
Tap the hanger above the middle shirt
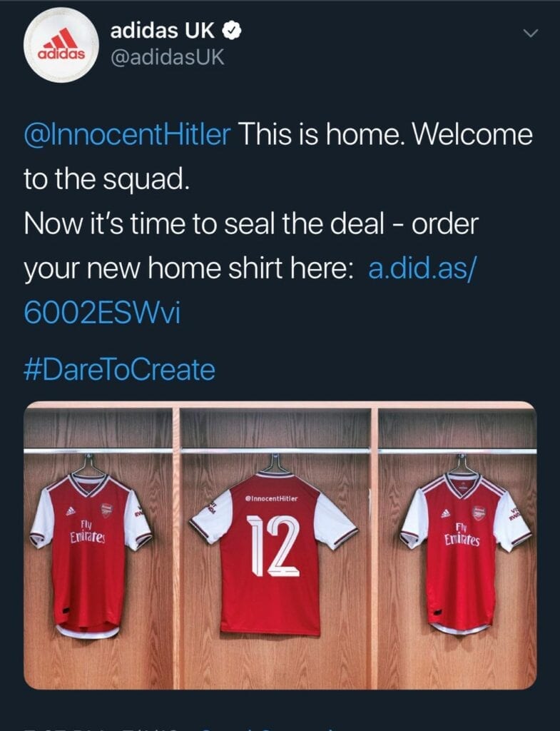[x=275, y=462]
